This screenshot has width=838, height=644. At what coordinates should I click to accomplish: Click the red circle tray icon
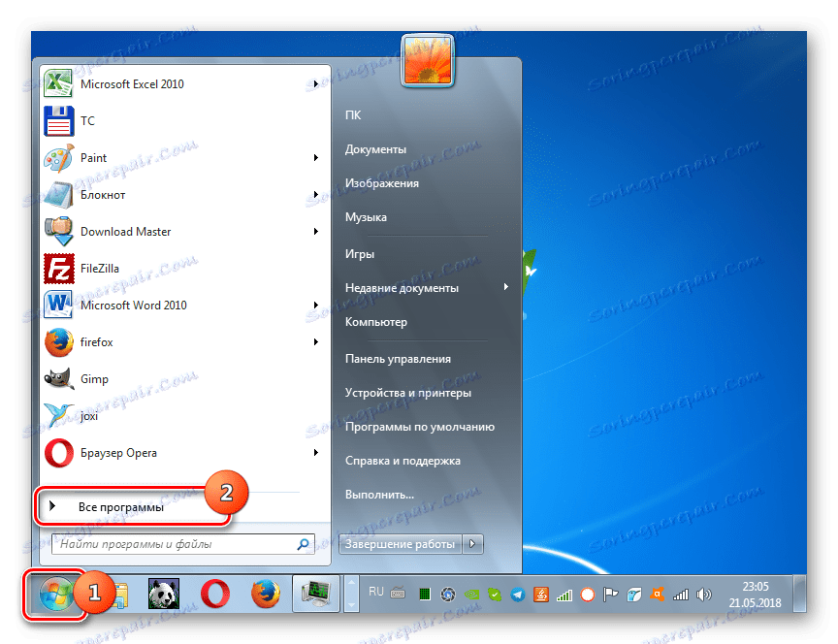click(x=588, y=595)
